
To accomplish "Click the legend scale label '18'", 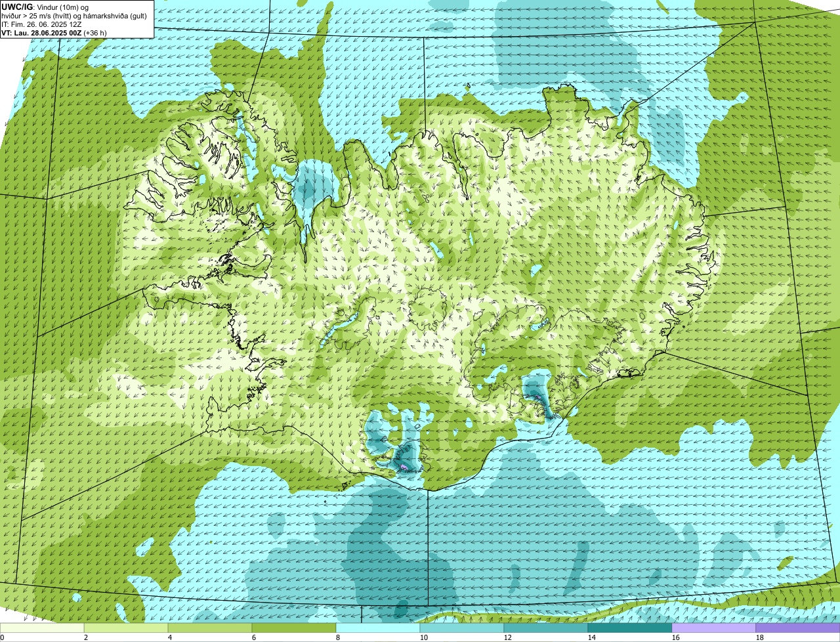I will coord(760,637).
